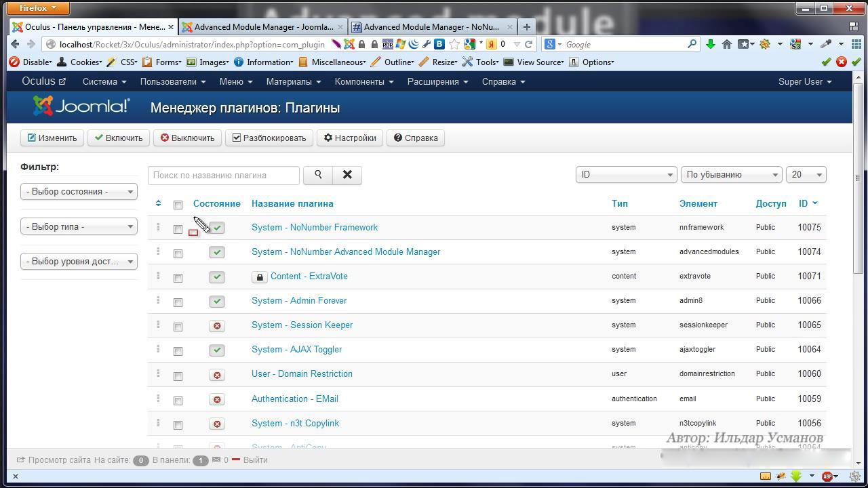Click the Adblock Plus icon in the status bar

click(x=827, y=476)
